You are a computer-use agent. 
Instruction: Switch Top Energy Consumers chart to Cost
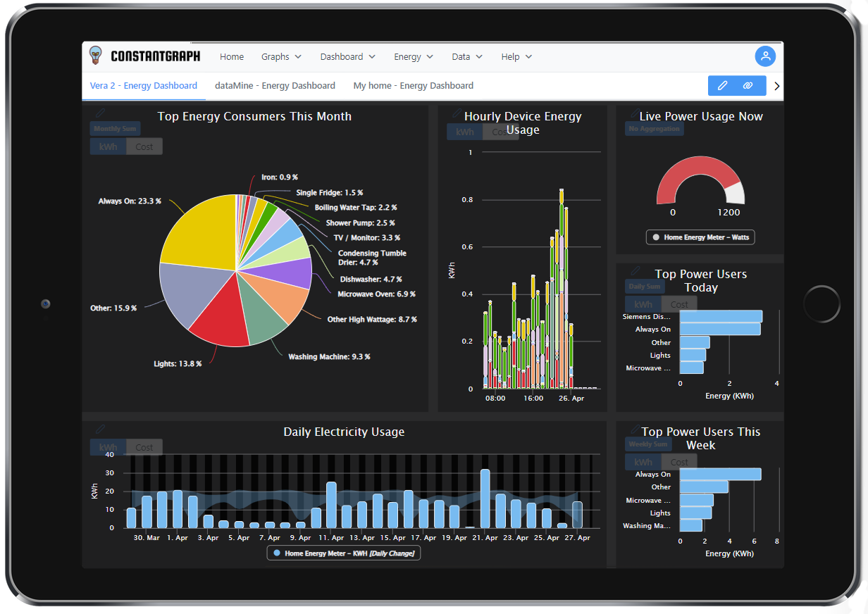144,146
